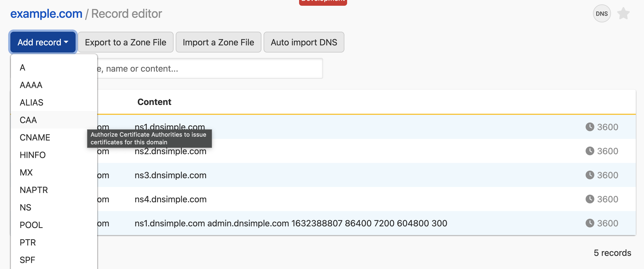Click the DNS badge icon
Image resolution: width=644 pixels, height=269 pixels.
coord(602,14)
